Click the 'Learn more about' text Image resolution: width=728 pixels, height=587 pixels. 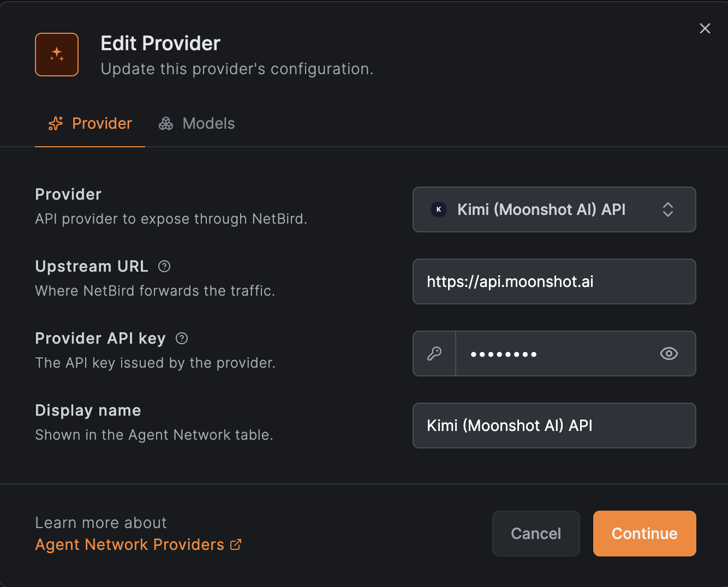101,523
